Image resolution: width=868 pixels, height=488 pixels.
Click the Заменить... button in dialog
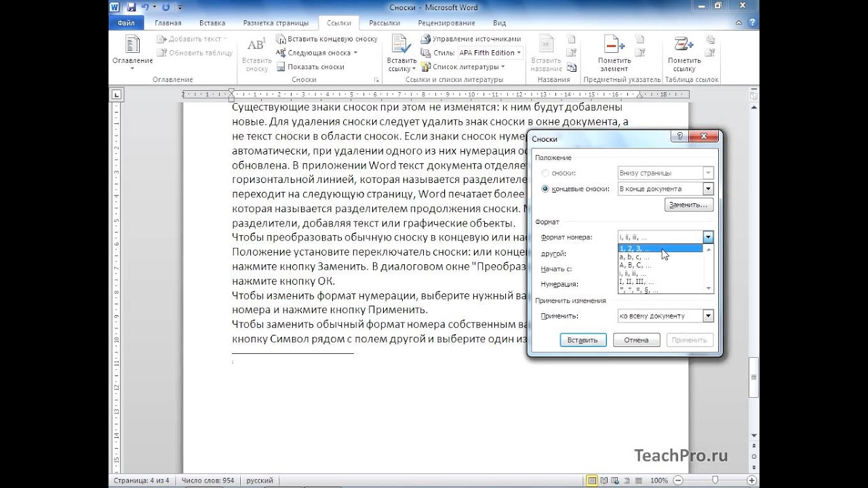(688, 205)
